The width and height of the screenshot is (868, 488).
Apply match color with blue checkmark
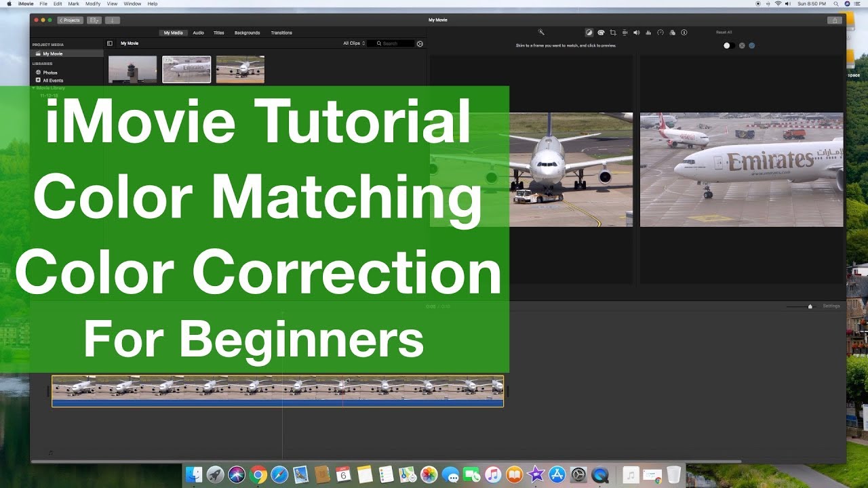(751, 45)
